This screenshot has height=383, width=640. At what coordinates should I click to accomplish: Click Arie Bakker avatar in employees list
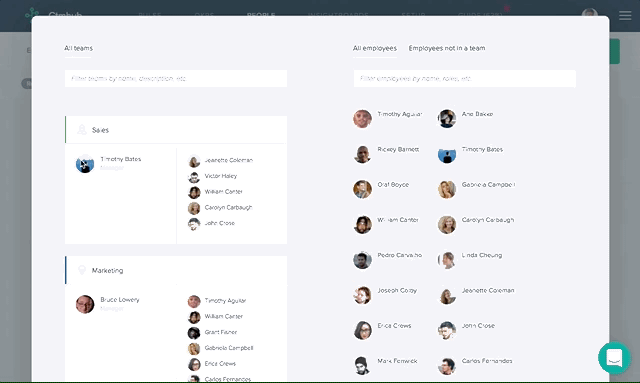(x=447, y=119)
